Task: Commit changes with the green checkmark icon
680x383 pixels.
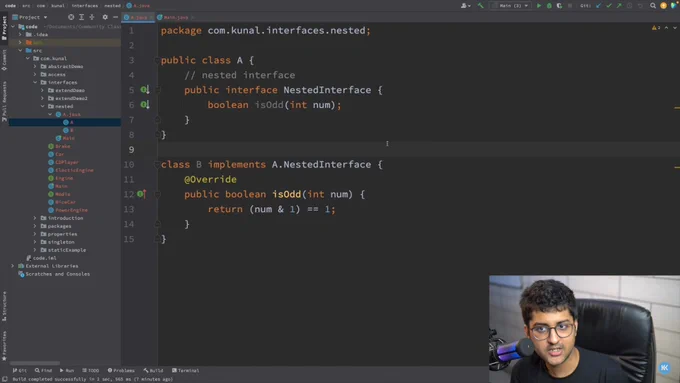Action: tap(609, 6)
